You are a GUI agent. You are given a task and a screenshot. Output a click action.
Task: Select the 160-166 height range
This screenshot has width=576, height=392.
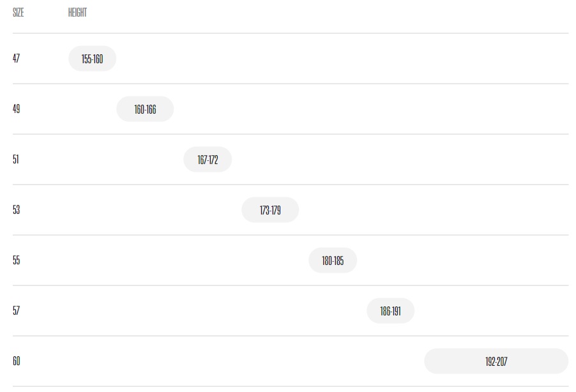pyautogui.click(x=145, y=109)
